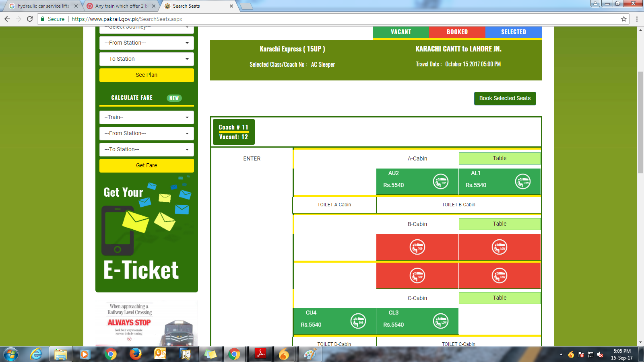
Task: Click the green VACANT legend swatch
Action: coord(401,32)
